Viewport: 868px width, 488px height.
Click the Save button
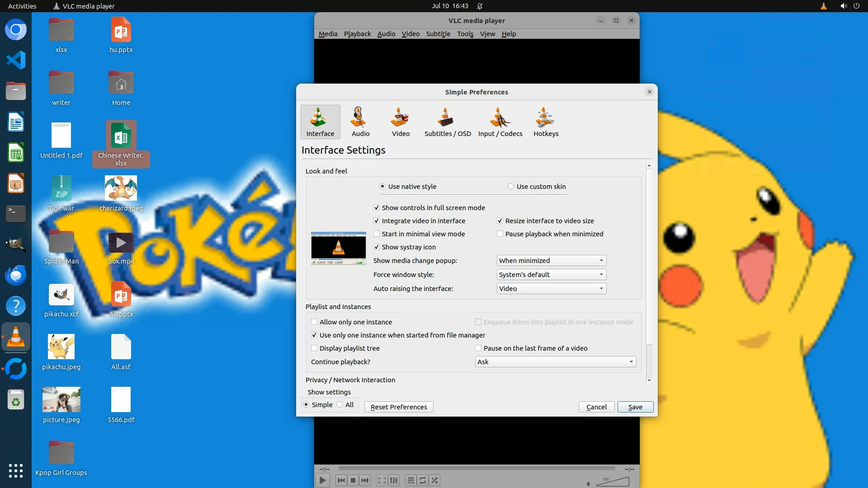[635, 407]
